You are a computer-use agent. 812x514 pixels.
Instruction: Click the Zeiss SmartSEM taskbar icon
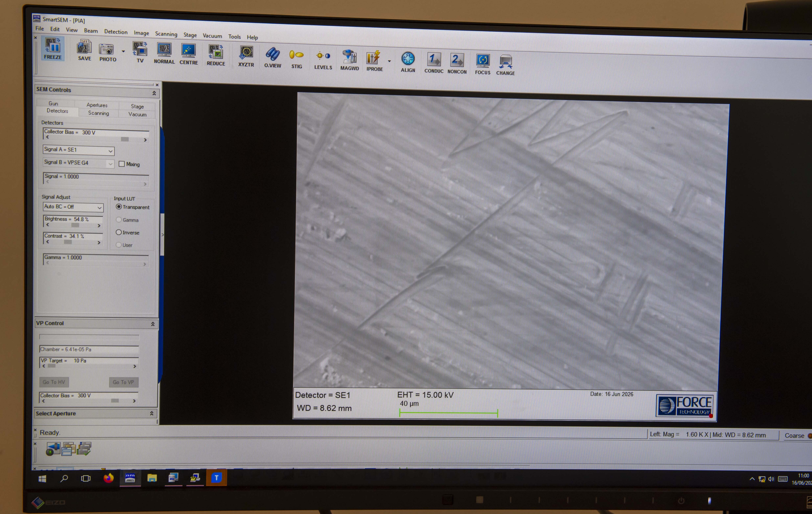click(130, 478)
